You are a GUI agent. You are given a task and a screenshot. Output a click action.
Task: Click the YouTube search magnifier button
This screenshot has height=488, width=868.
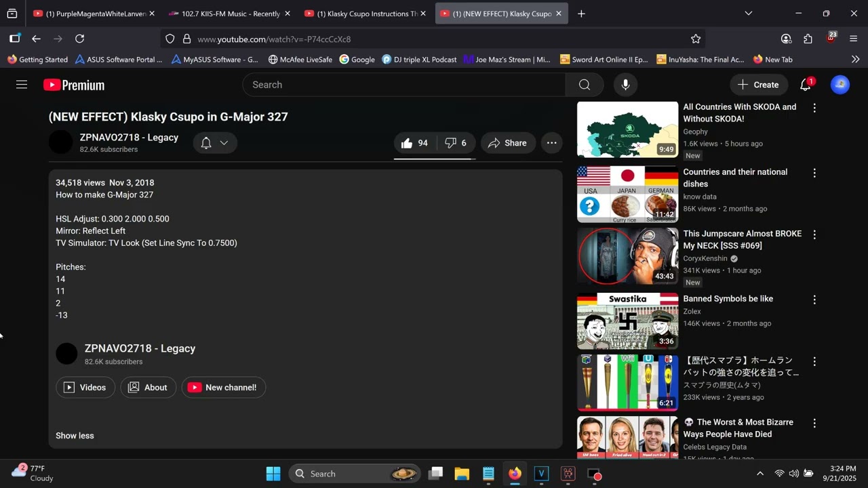coord(585,85)
